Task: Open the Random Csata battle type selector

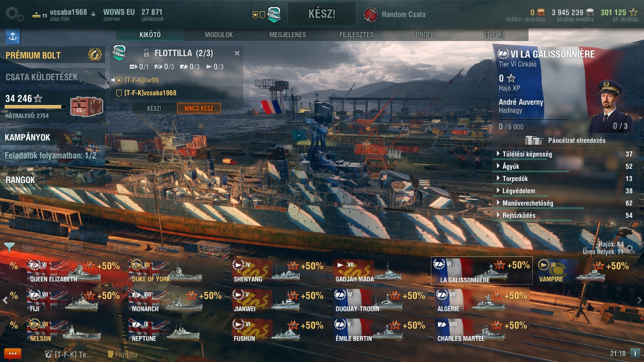Action: [x=395, y=14]
